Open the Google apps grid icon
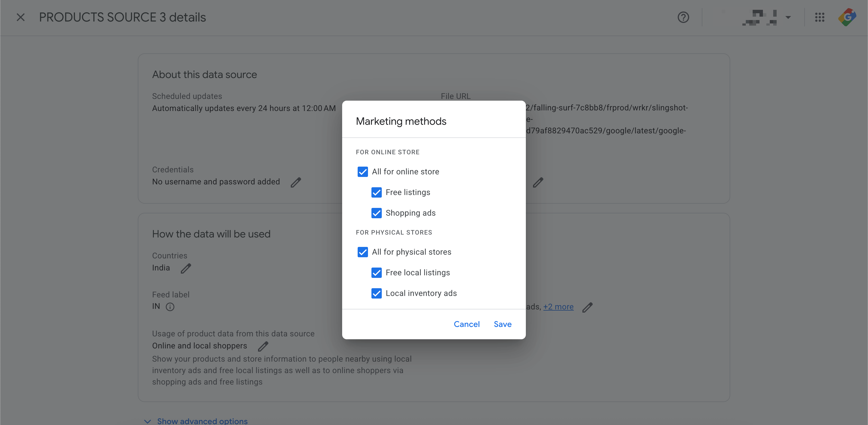Image resolution: width=868 pixels, height=425 pixels. point(819,17)
